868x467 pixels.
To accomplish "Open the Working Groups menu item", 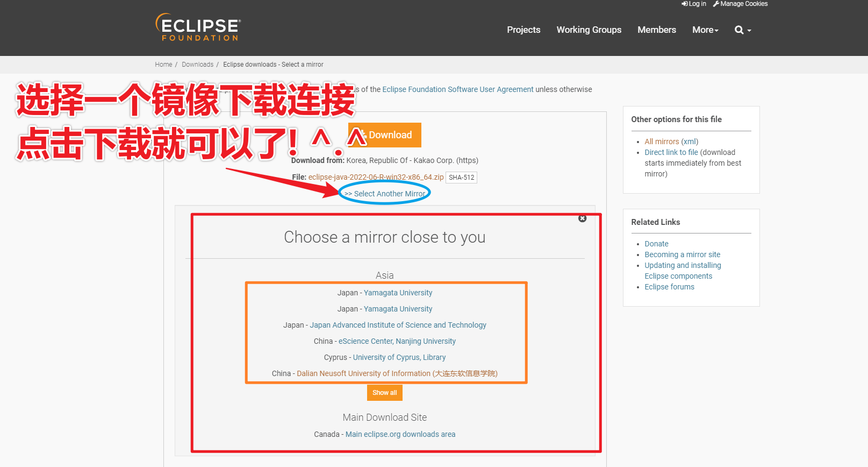I will click(x=589, y=30).
